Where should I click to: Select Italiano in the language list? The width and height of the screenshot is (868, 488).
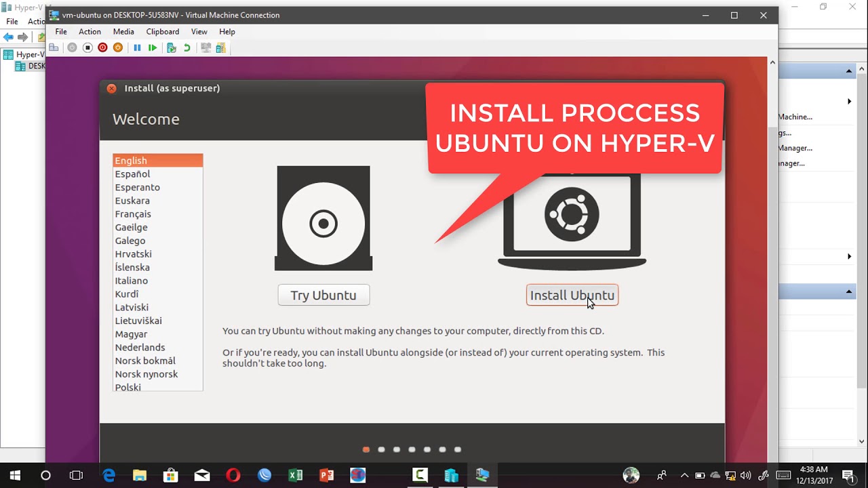point(157,281)
